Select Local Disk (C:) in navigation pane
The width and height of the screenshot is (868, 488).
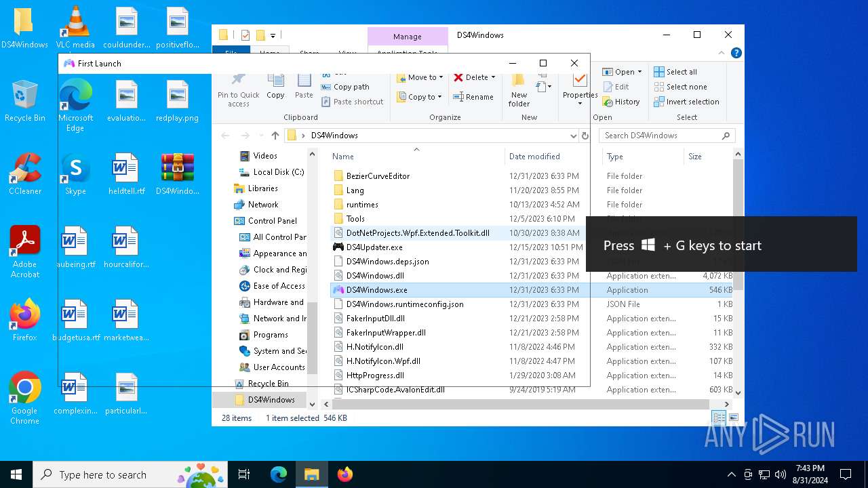[278, 172]
